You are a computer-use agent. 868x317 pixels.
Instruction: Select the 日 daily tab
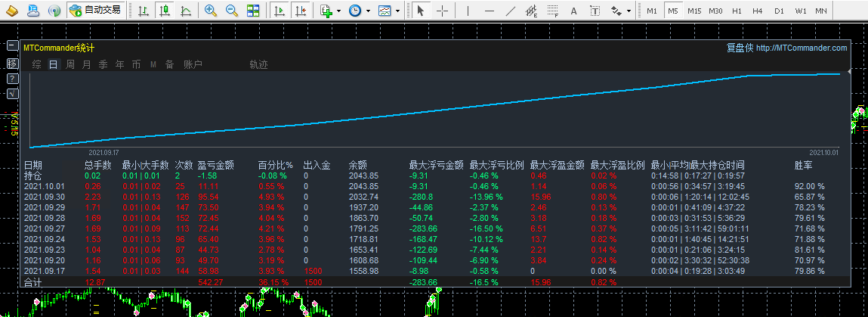coord(53,65)
